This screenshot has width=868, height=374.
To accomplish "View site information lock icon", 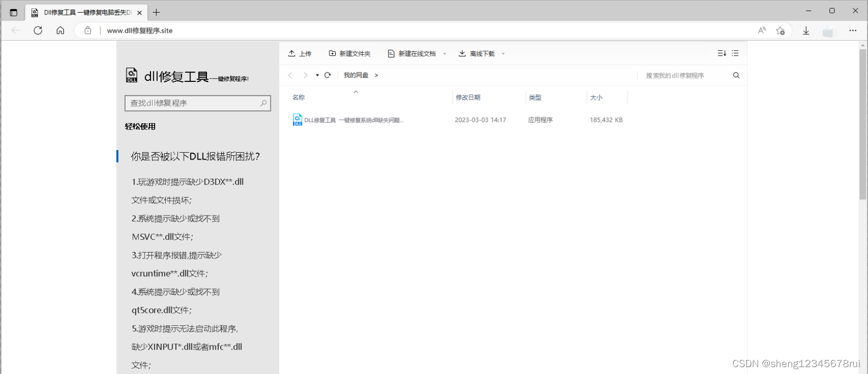I will click(x=88, y=31).
